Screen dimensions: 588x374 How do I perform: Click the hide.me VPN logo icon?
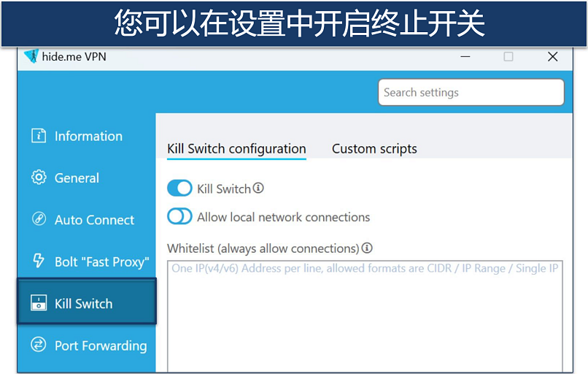point(31,57)
